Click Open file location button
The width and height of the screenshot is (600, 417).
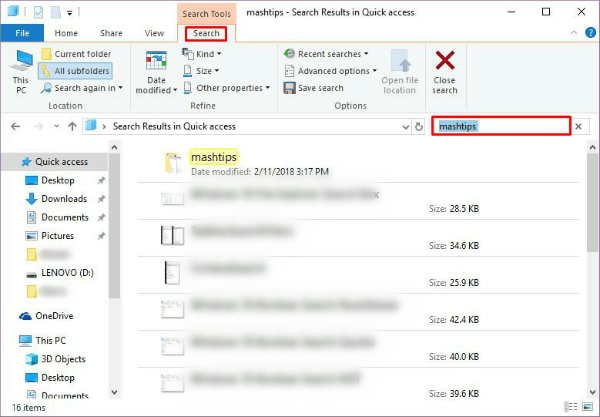coord(399,72)
